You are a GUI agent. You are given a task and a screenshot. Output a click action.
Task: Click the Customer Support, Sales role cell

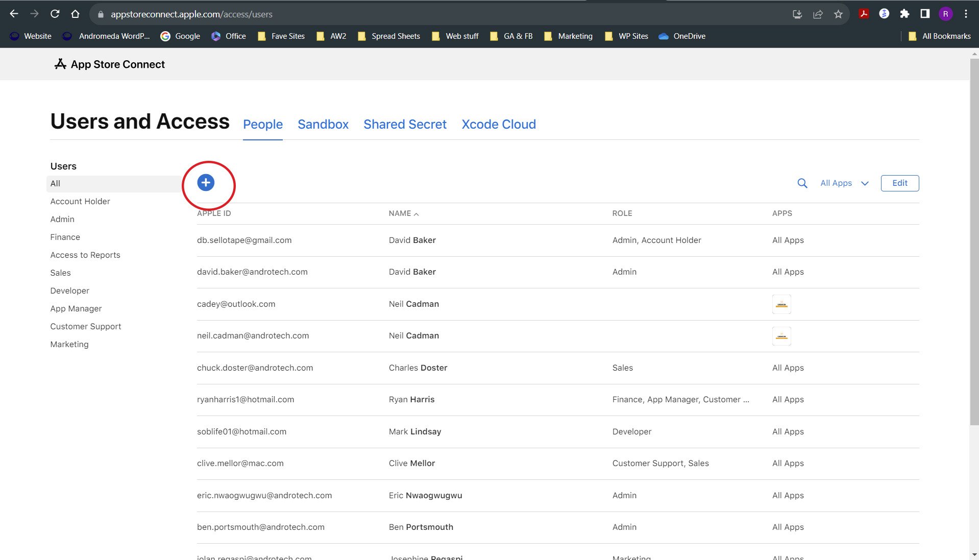pos(660,464)
